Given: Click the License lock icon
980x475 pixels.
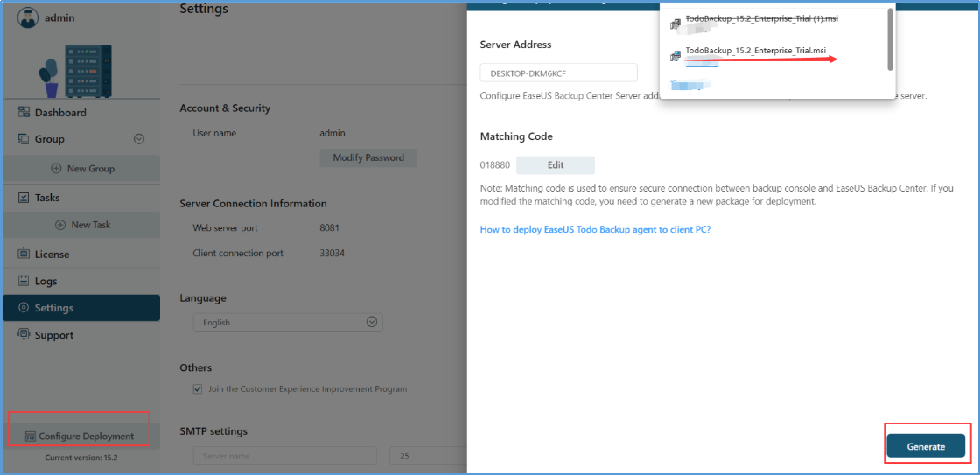Looking at the screenshot, I should 24,255.
